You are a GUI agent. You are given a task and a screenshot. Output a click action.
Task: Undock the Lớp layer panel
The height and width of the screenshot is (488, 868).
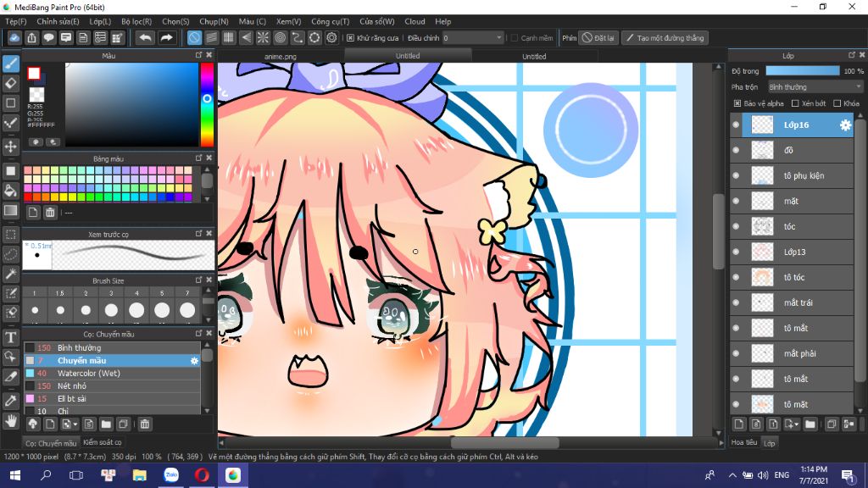(851, 55)
